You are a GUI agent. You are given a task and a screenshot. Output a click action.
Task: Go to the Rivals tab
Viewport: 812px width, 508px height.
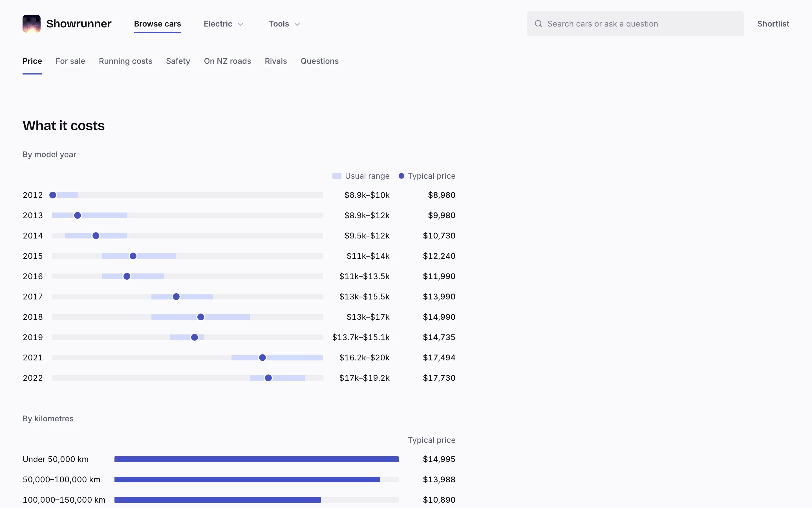(x=276, y=61)
